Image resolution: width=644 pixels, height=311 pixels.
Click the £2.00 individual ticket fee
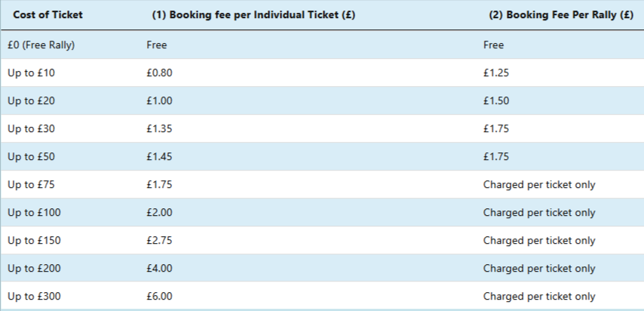[x=159, y=212]
